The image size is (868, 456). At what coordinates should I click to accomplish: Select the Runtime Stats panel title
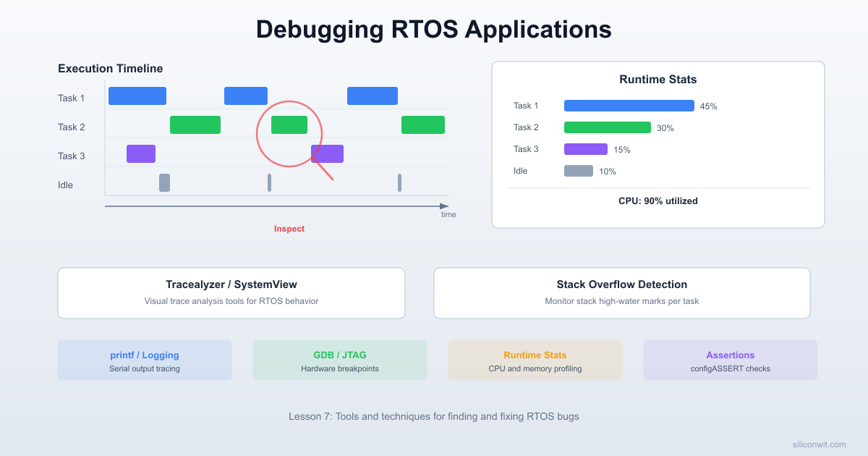tap(658, 79)
